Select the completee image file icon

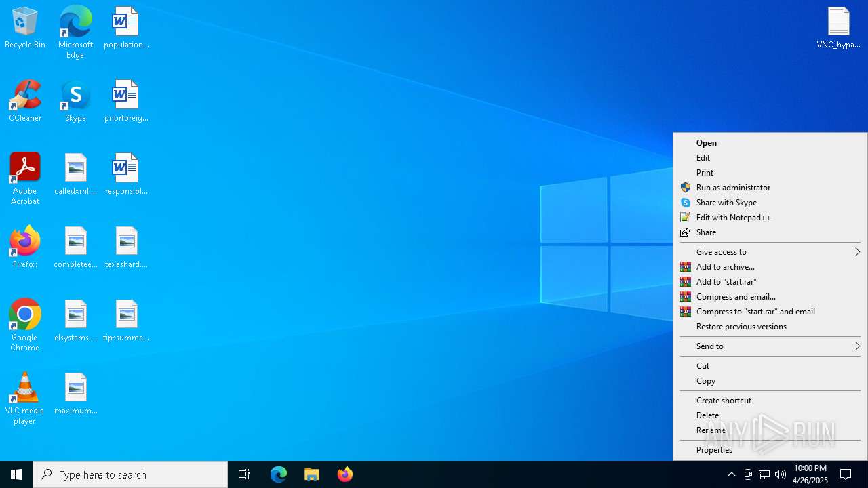click(x=75, y=248)
